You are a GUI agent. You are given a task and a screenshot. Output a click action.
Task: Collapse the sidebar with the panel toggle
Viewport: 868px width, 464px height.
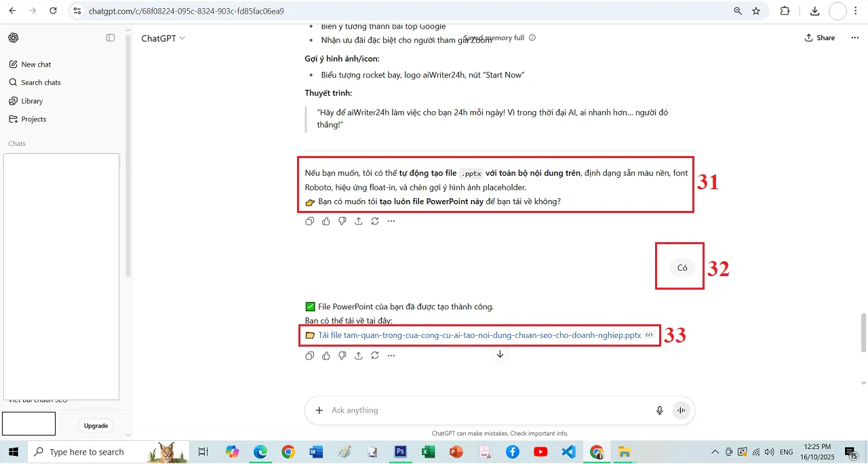click(x=110, y=38)
